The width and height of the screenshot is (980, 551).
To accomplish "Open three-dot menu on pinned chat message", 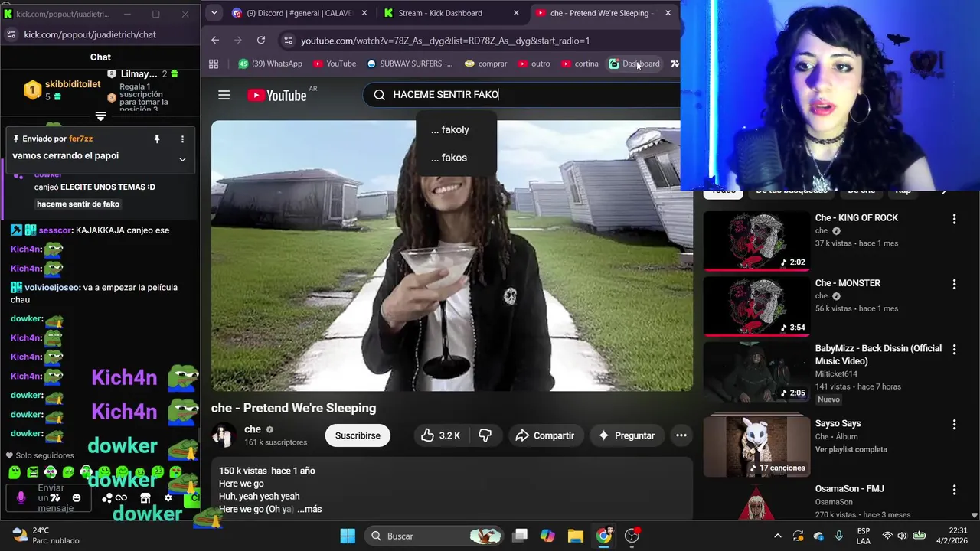I will point(182,139).
